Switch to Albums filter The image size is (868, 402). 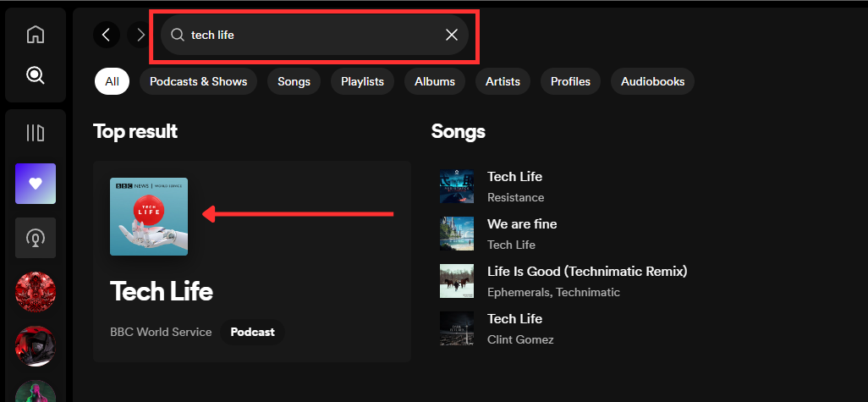point(435,81)
